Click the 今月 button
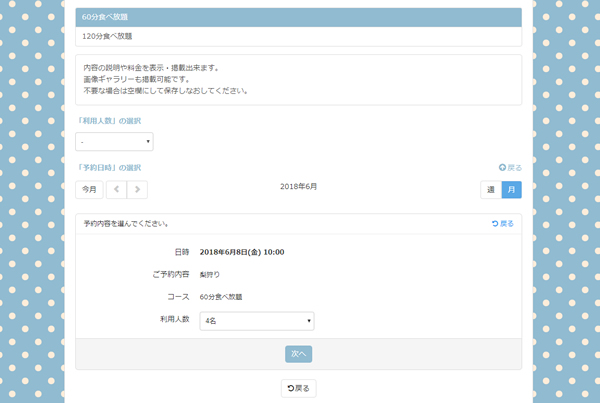 pos(89,189)
